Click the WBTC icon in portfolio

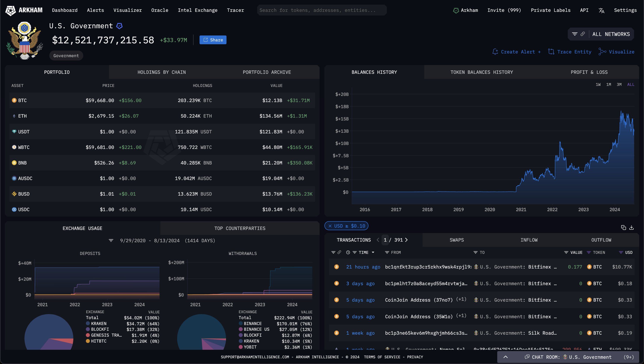(x=14, y=147)
